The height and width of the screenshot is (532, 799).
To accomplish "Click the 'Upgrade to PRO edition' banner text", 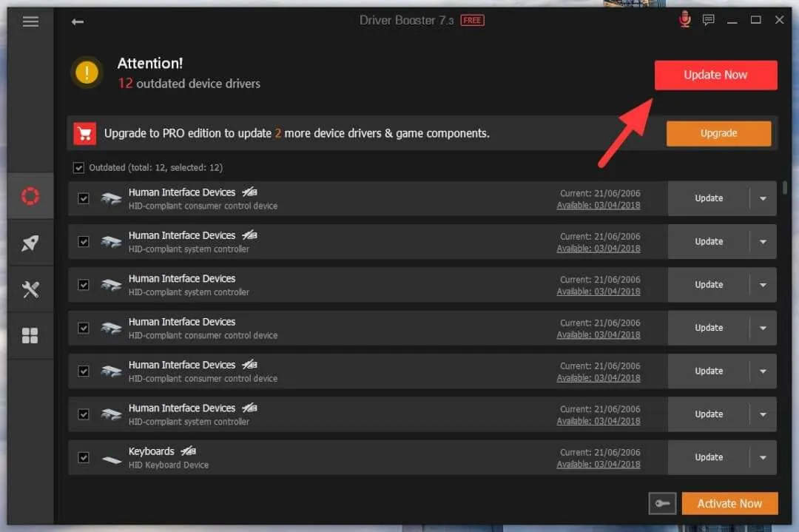I will tap(297, 133).
